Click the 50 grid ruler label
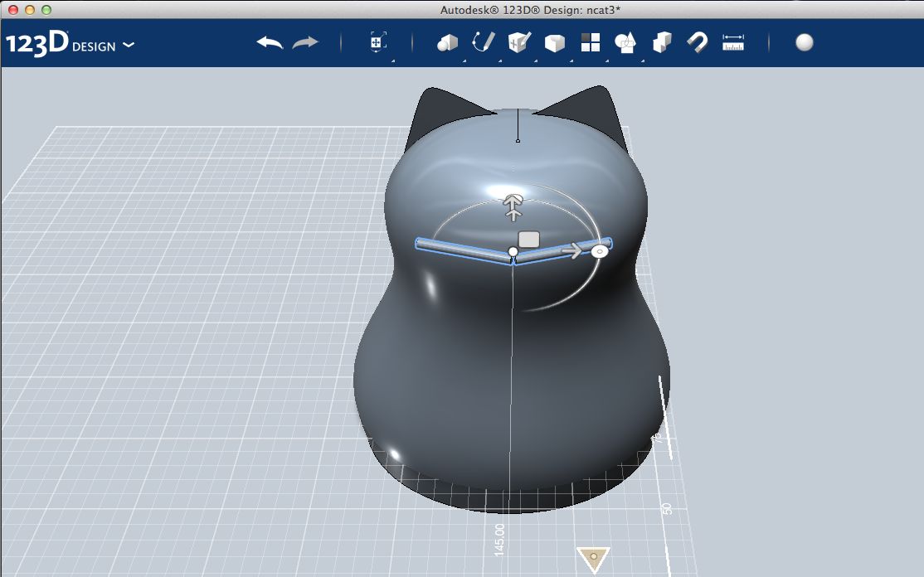The width and height of the screenshot is (924, 577). 667,509
